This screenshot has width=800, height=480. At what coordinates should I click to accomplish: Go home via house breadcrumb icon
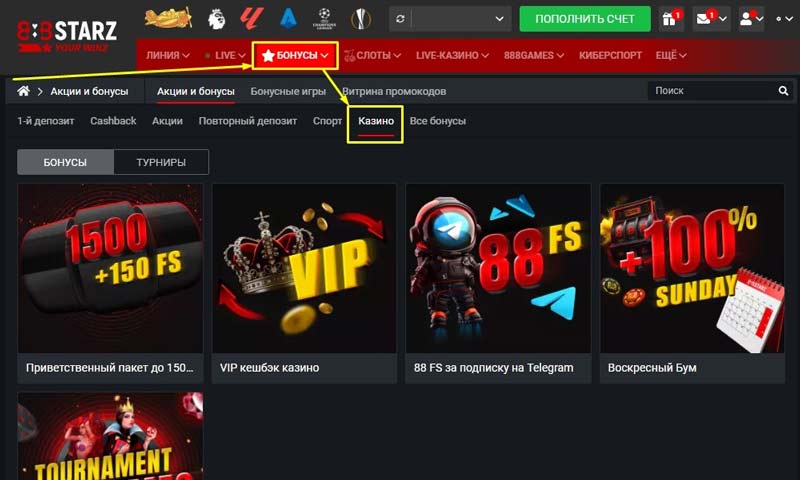pyautogui.click(x=23, y=91)
